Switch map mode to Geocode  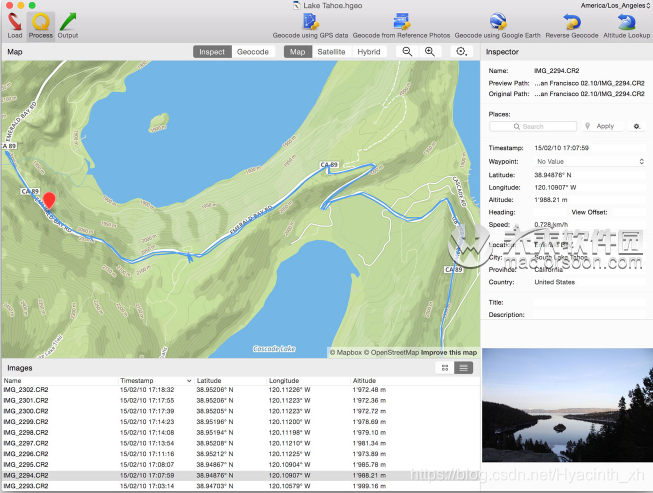[253, 52]
